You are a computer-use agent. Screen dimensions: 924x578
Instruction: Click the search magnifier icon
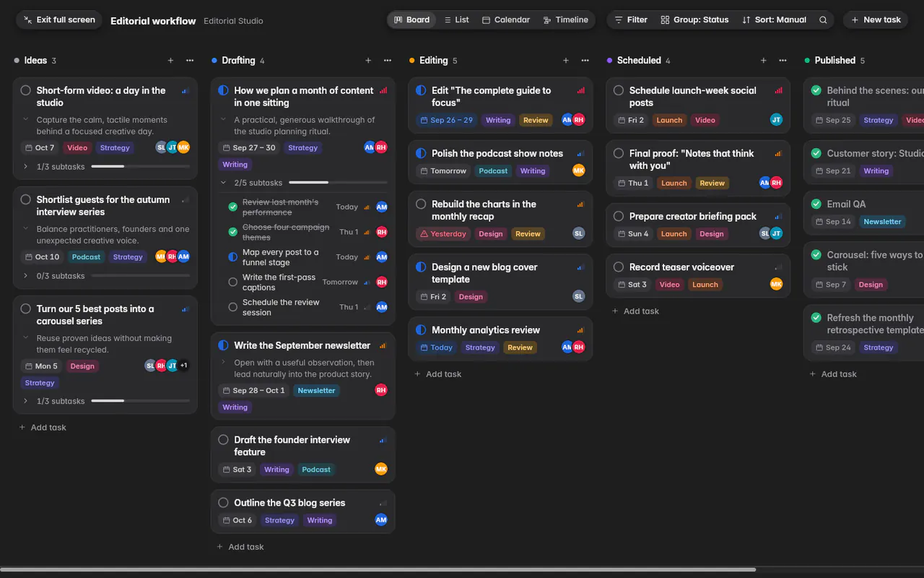tap(823, 20)
